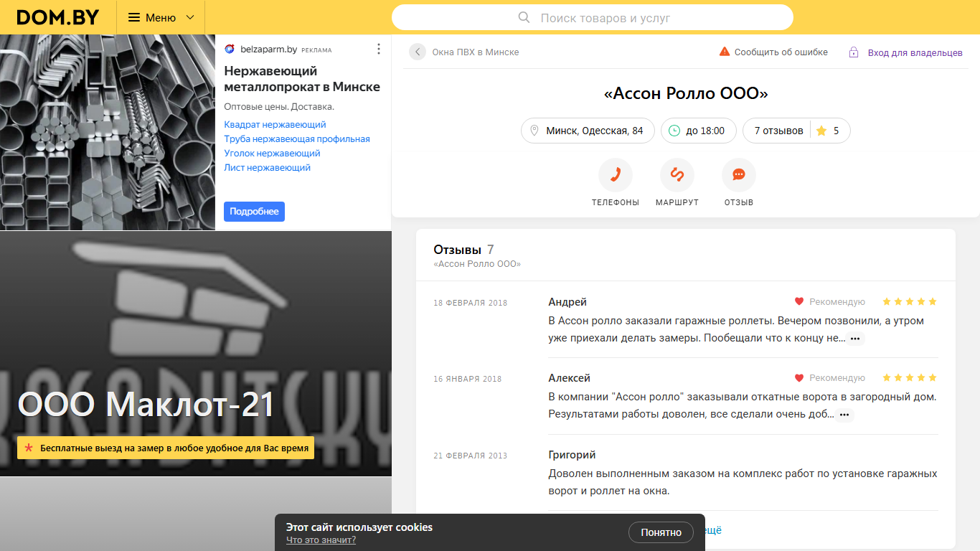Click the Отзывы 7 section heading
Screen dimensions: 980x551
point(463,250)
